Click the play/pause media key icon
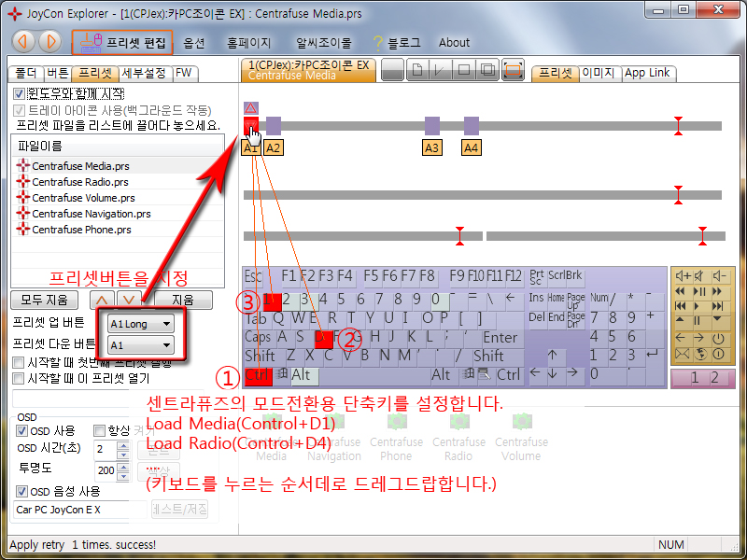 [x=698, y=291]
